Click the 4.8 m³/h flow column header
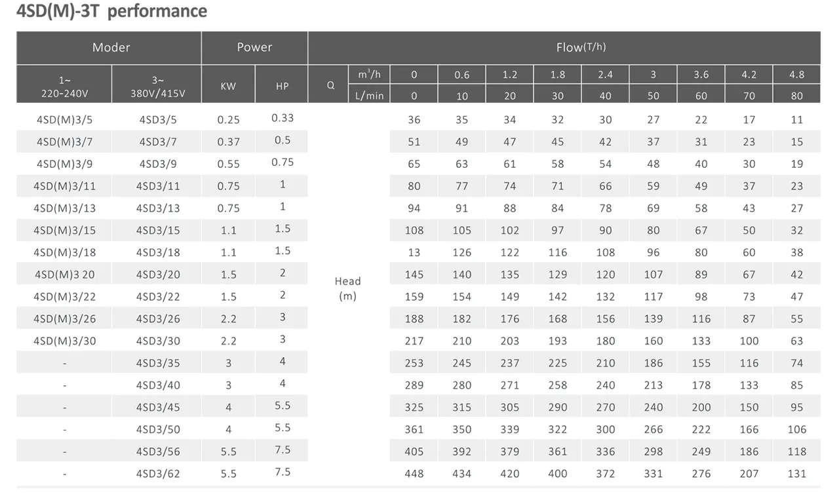 pos(796,75)
